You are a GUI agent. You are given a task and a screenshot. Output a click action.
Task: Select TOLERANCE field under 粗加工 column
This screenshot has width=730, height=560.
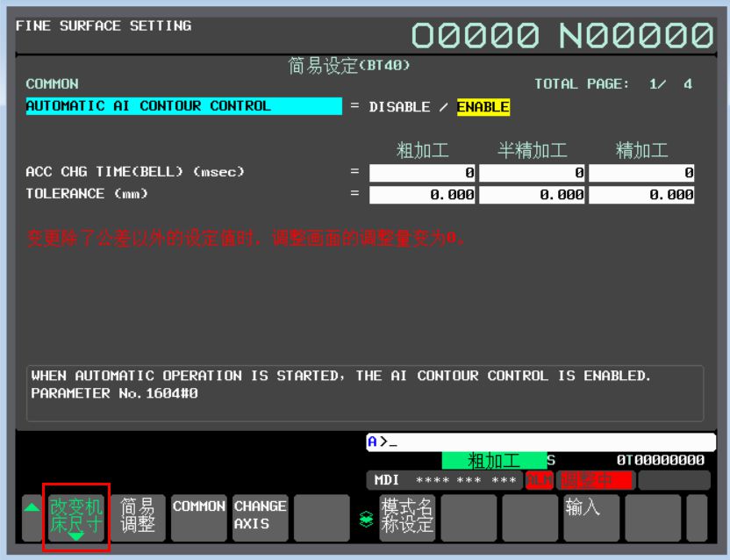click(422, 195)
